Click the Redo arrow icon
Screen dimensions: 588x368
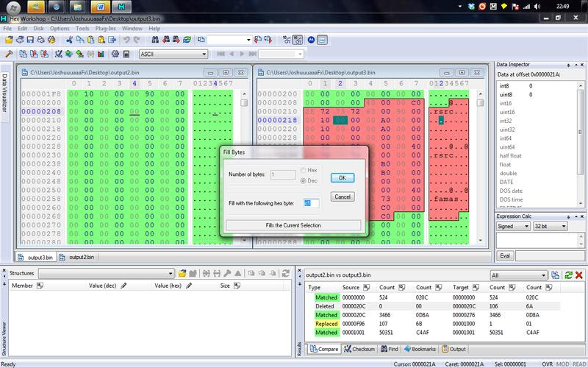pos(137,40)
